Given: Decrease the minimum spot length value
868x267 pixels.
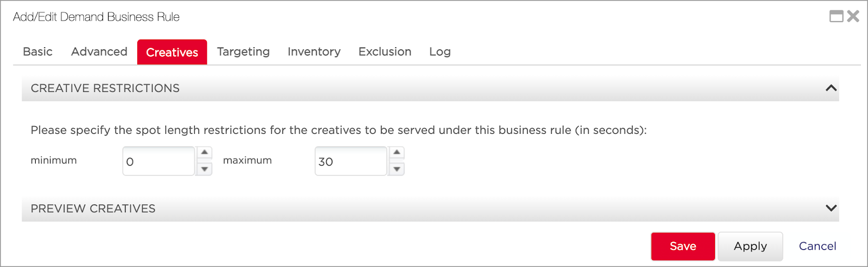Looking at the screenshot, I should (204, 169).
